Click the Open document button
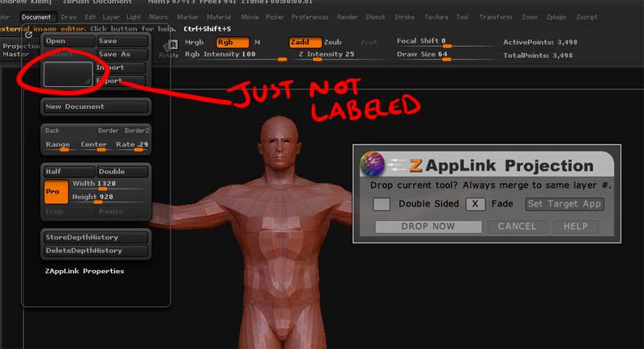 point(69,41)
